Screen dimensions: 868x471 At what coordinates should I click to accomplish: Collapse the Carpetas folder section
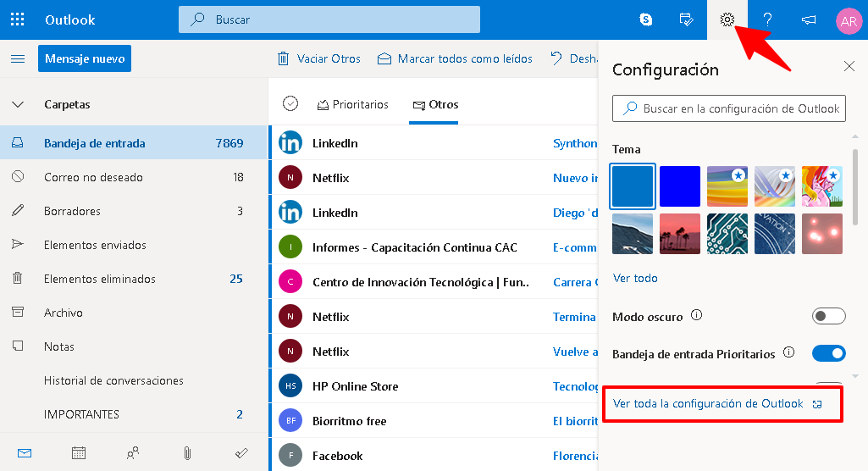click(x=18, y=104)
